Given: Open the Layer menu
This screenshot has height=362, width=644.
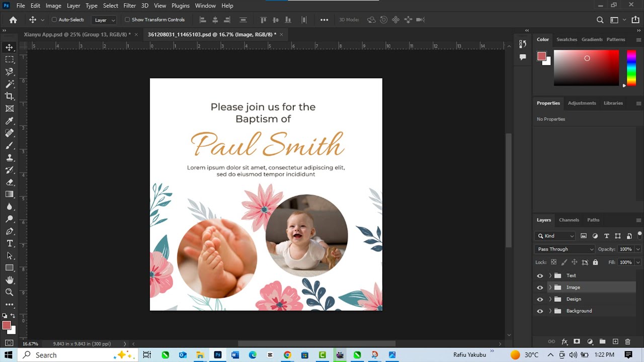Looking at the screenshot, I should [73, 6].
